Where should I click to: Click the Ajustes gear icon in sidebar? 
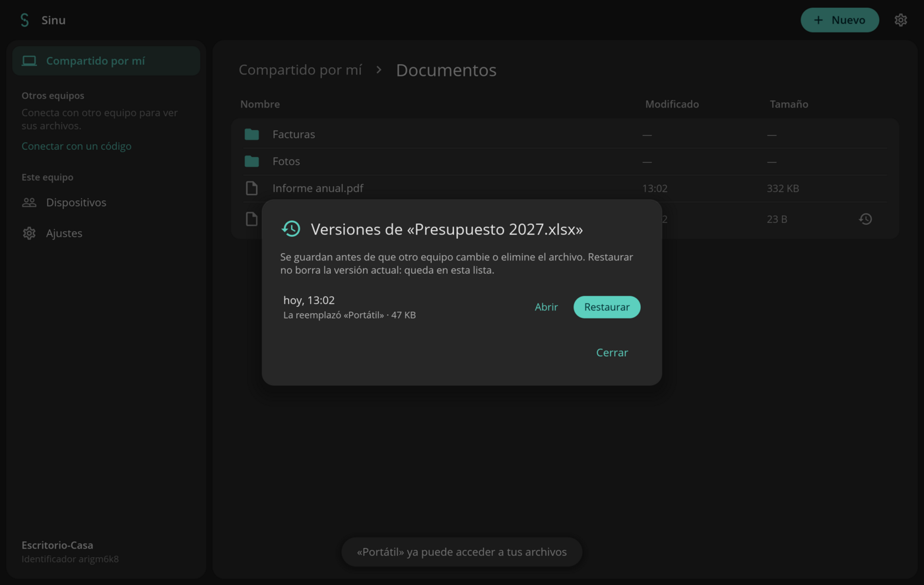(29, 233)
